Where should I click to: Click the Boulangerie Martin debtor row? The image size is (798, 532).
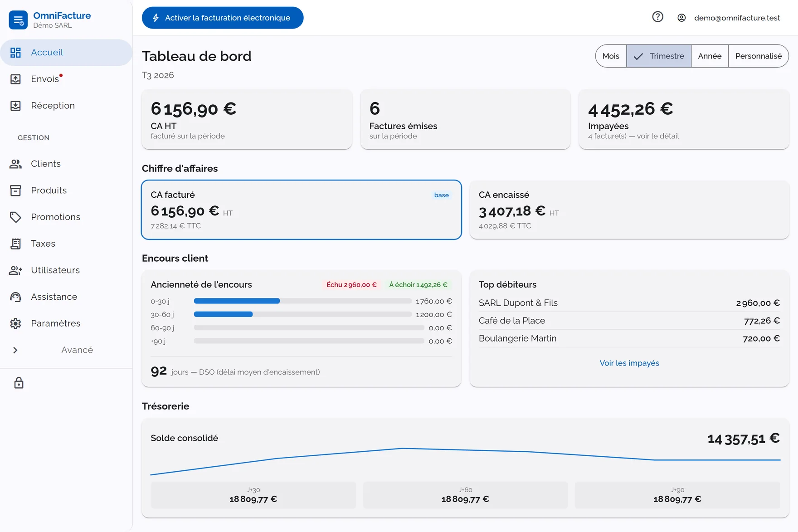629,338
